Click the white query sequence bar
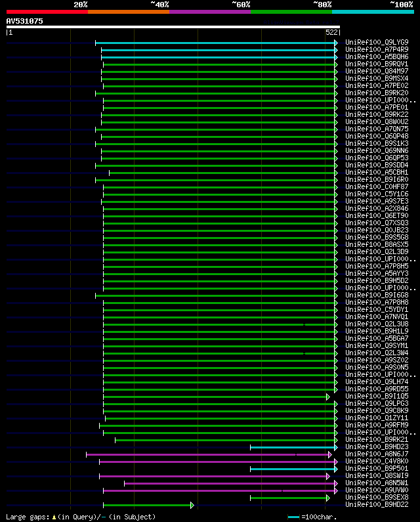The width and height of the screenshot is (420, 522). (x=173, y=27)
